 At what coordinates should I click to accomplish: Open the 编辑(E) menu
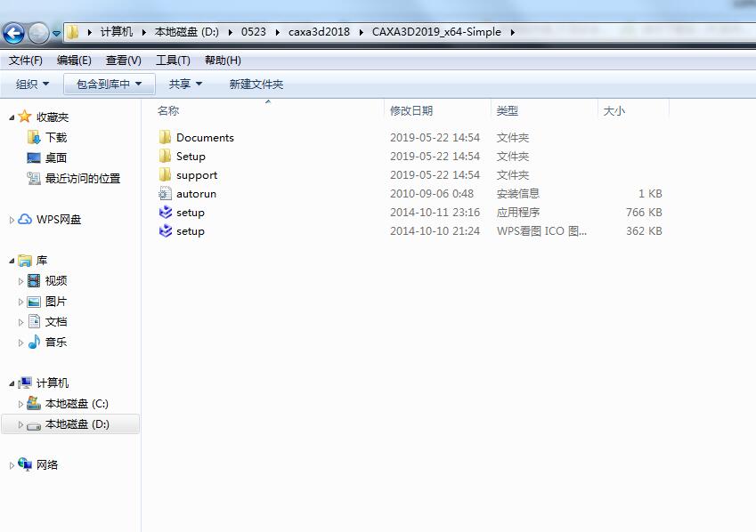point(74,60)
